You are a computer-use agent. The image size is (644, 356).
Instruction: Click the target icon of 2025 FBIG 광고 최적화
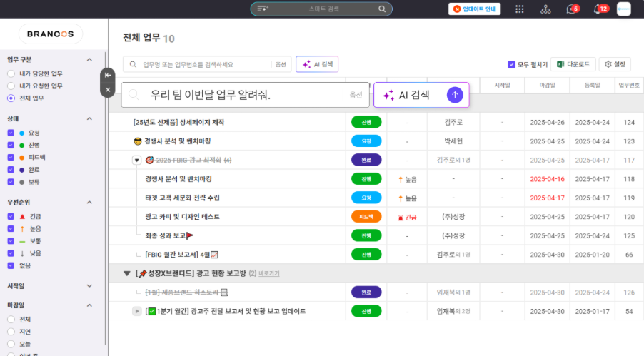149,160
